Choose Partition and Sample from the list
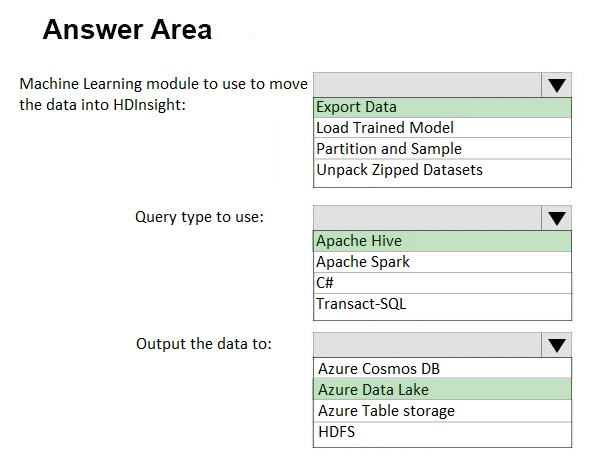 (442, 149)
